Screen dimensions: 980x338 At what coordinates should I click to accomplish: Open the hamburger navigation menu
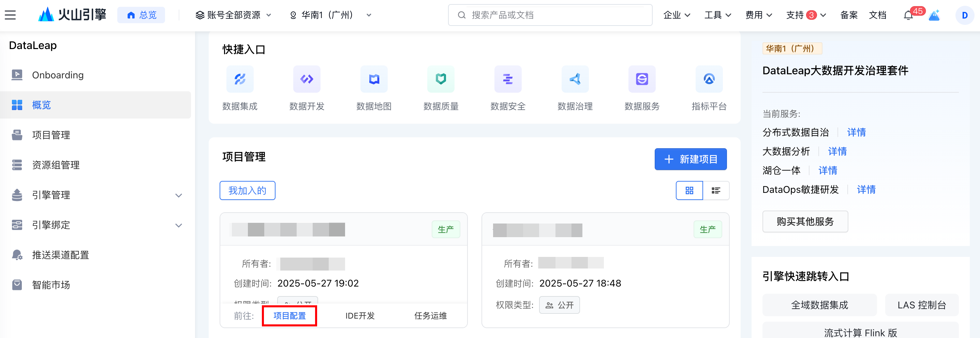10,15
